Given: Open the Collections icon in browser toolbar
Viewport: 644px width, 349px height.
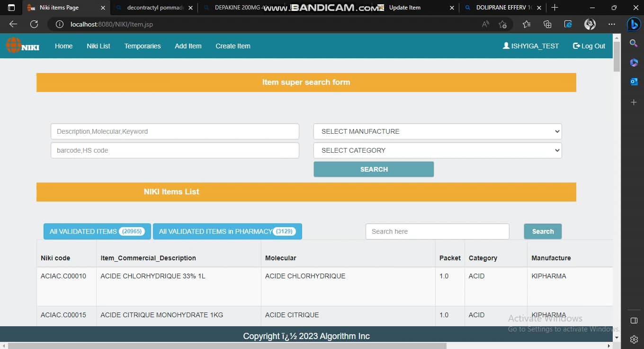Looking at the screenshot, I should [x=547, y=24].
